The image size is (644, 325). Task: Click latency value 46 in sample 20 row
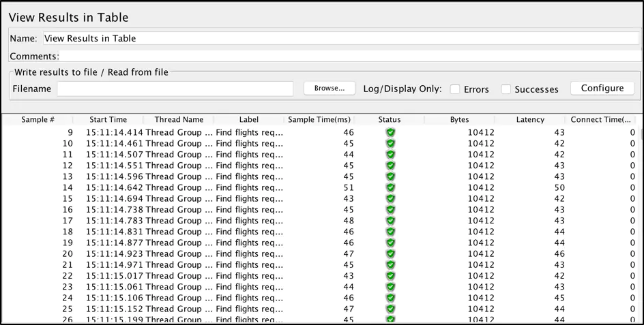559,254
